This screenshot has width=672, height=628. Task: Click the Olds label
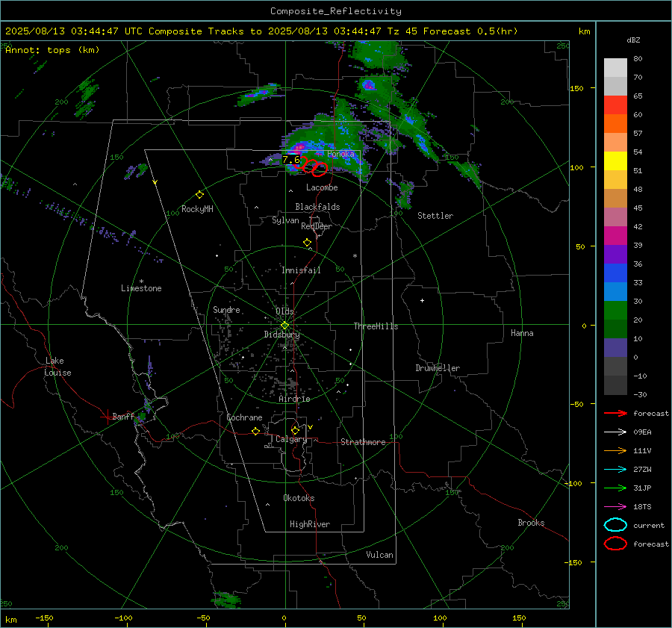click(284, 311)
